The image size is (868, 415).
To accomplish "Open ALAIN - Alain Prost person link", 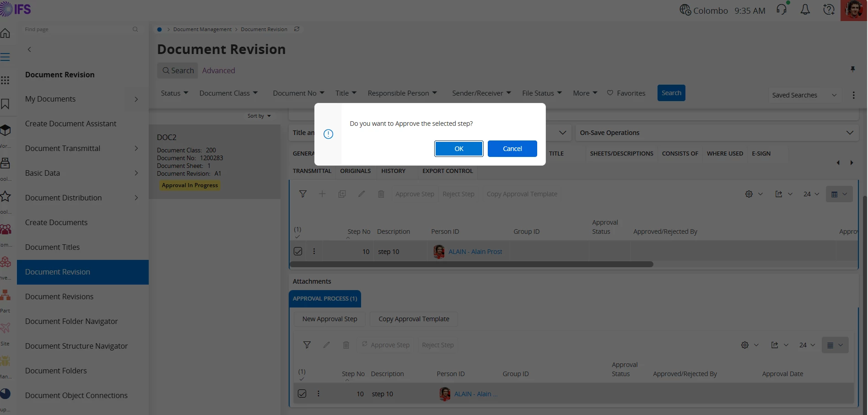I will (475, 252).
